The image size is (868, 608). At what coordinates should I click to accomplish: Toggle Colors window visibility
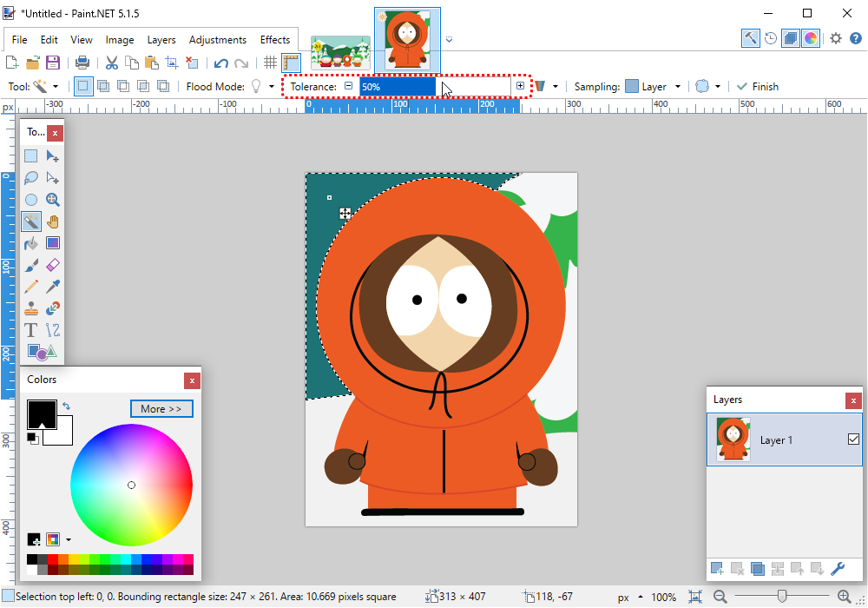coord(811,38)
